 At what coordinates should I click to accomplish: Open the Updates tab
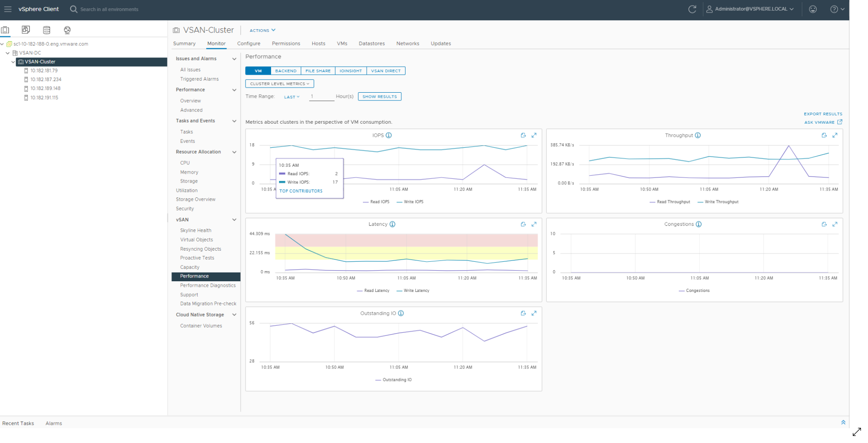[x=441, y=44]
